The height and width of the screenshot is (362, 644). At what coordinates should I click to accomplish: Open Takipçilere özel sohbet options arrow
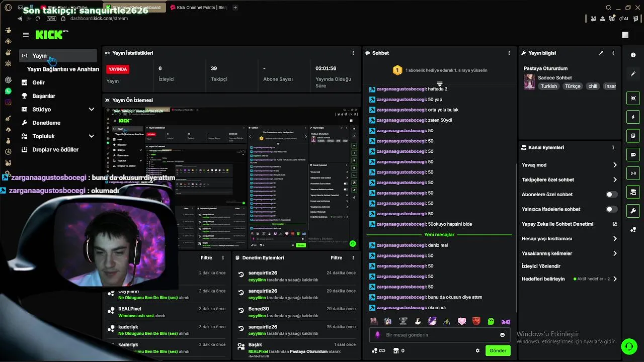click(614, 179)
